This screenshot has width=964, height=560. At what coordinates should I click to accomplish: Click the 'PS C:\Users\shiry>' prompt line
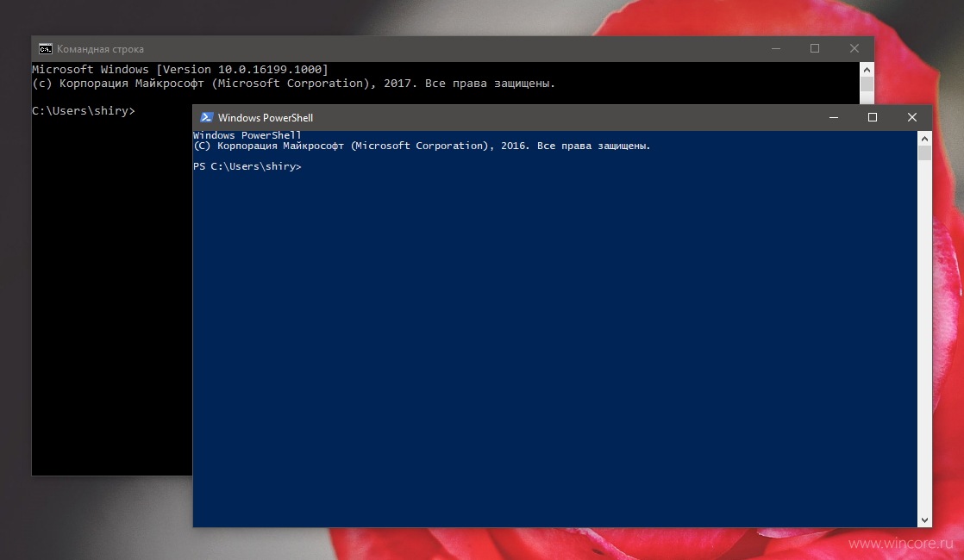247,166
